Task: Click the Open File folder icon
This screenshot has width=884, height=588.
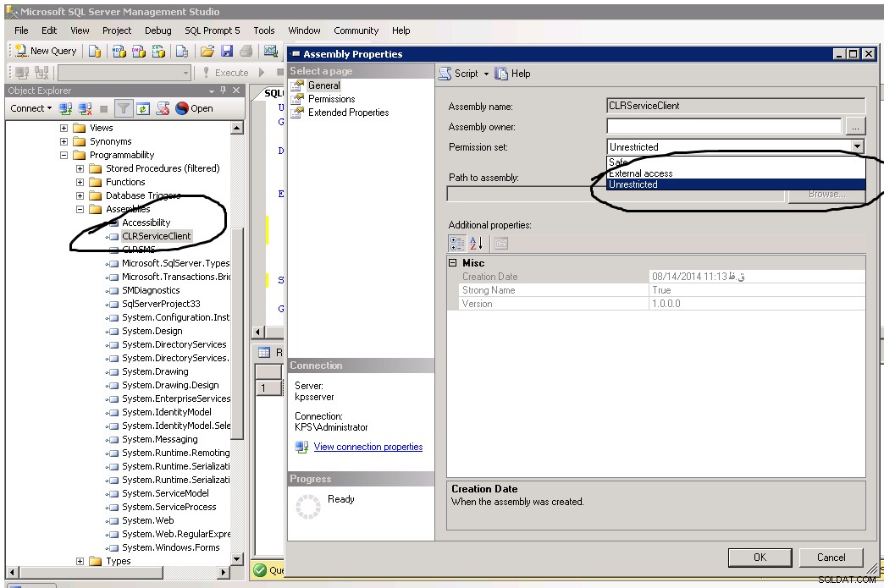Action: click(x=207, y=52)
